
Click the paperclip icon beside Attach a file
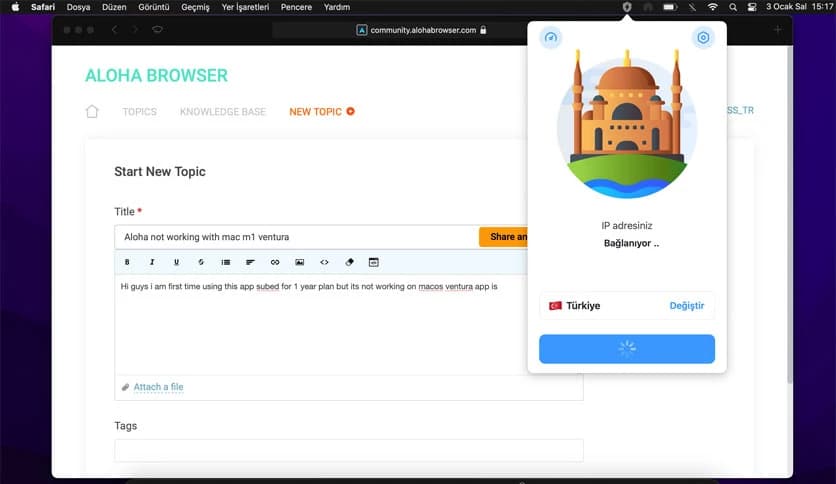click(125, 387)
